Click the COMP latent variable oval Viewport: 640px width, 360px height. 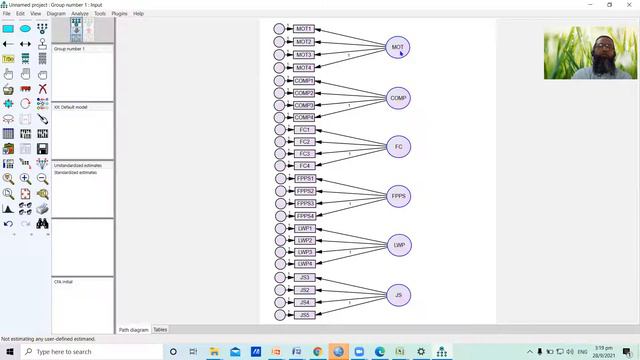coord(398,98)
